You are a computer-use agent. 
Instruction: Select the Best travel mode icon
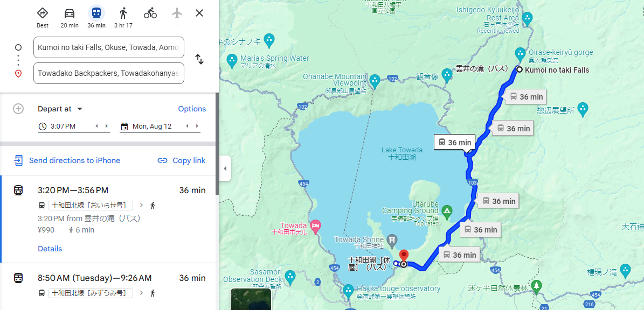click(x=42, y=13)
